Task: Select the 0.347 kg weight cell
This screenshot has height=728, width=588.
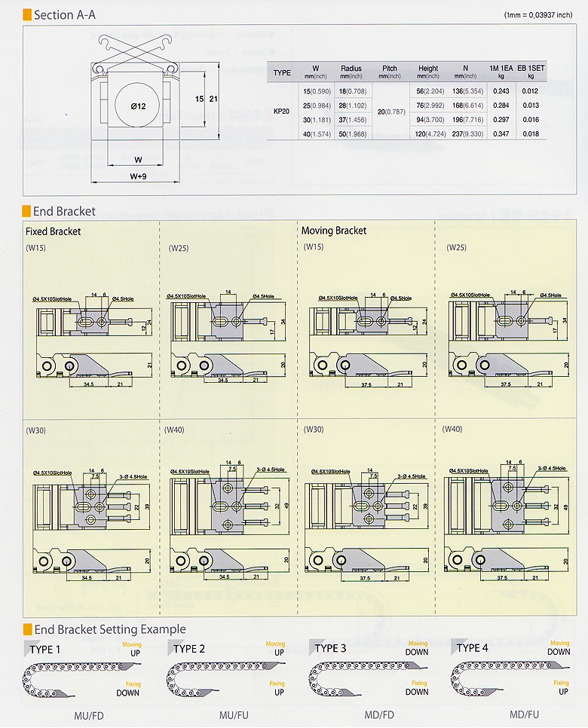Action: click(499, 133)
